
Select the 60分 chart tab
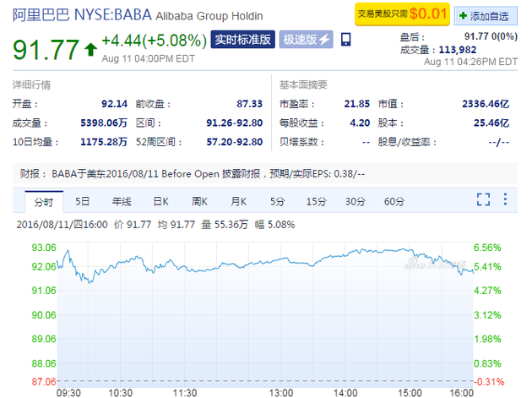pos(394,201)
